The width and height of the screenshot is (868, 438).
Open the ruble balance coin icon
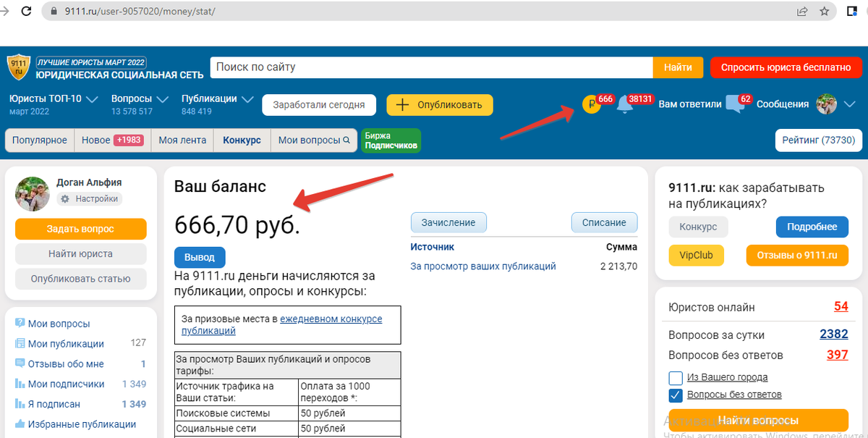pos(592,105)
